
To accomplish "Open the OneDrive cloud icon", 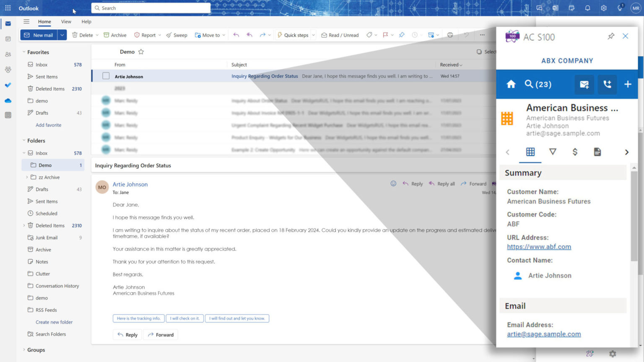I will [8, 101].
